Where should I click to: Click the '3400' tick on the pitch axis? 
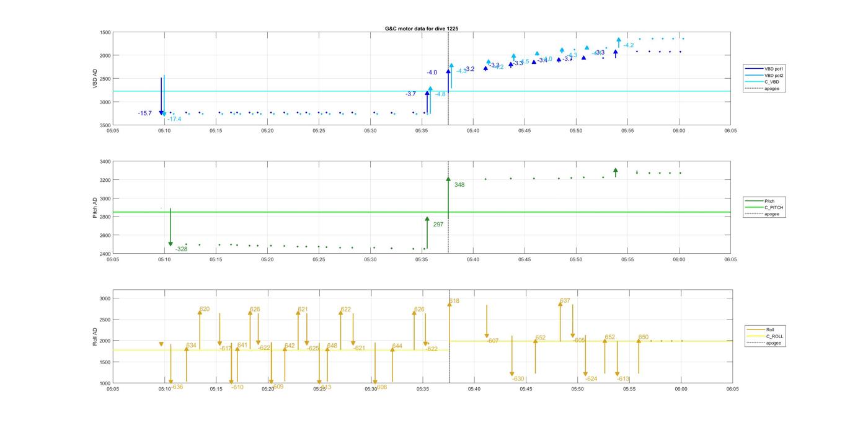pyautogui.click(x=105, y=162)
